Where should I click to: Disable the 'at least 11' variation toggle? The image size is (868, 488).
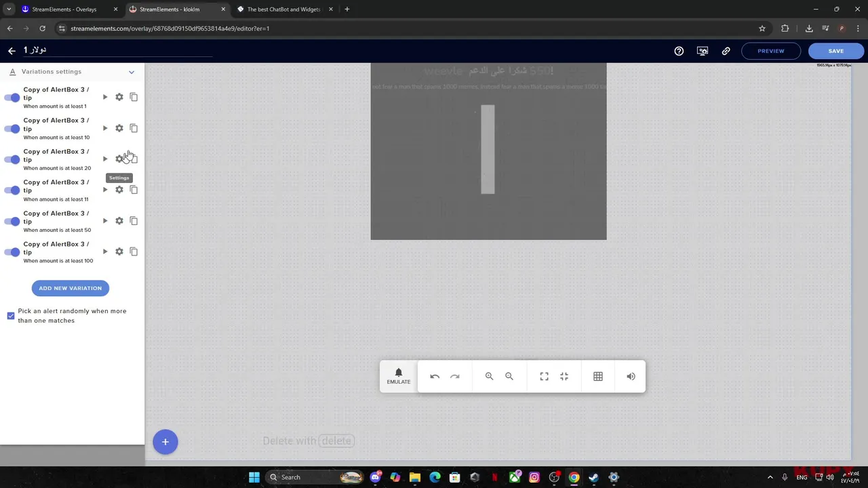pos(12,190)
